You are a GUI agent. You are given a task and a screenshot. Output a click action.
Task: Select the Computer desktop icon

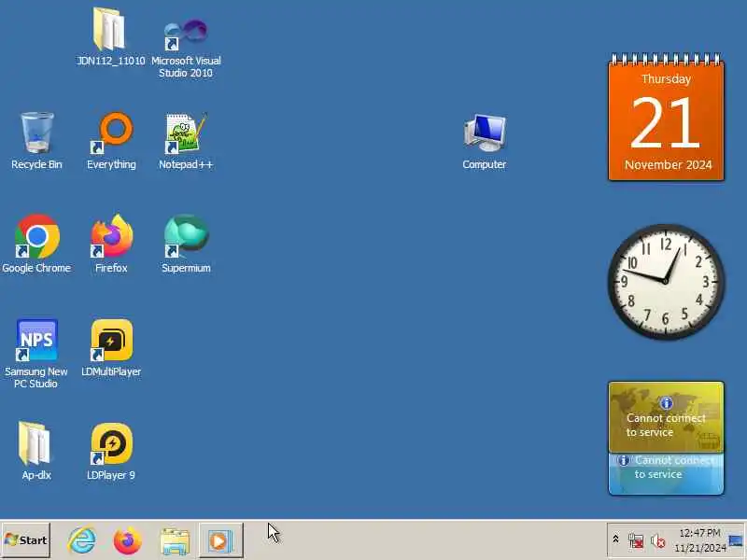tap(484, 142)
